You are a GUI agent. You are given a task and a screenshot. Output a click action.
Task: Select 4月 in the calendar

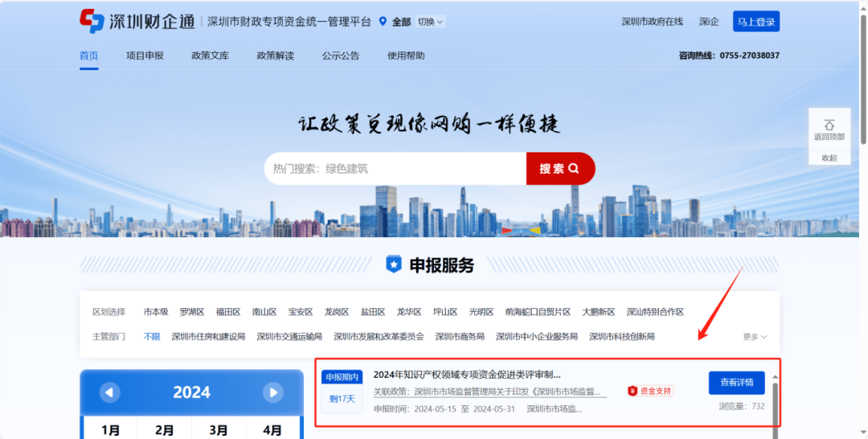[273, 429]
